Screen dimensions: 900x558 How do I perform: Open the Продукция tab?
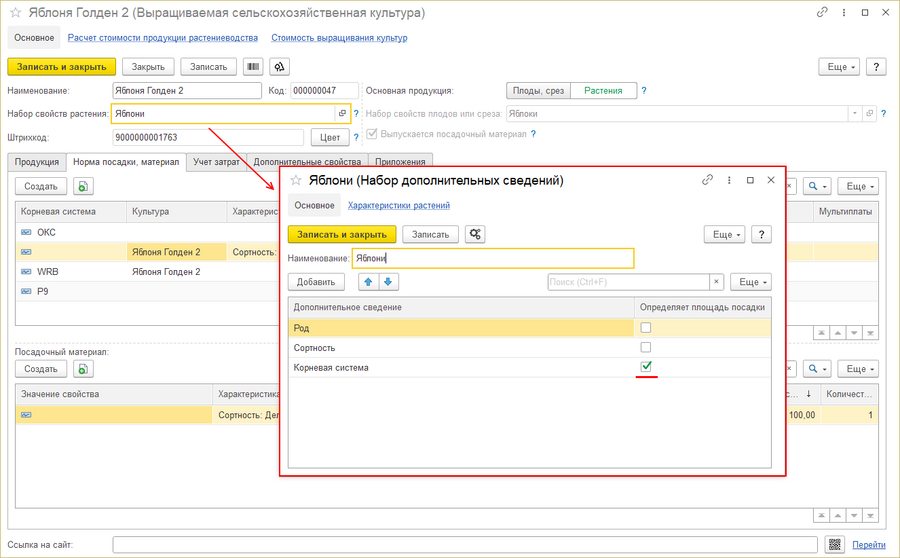[x=36, y=161]
